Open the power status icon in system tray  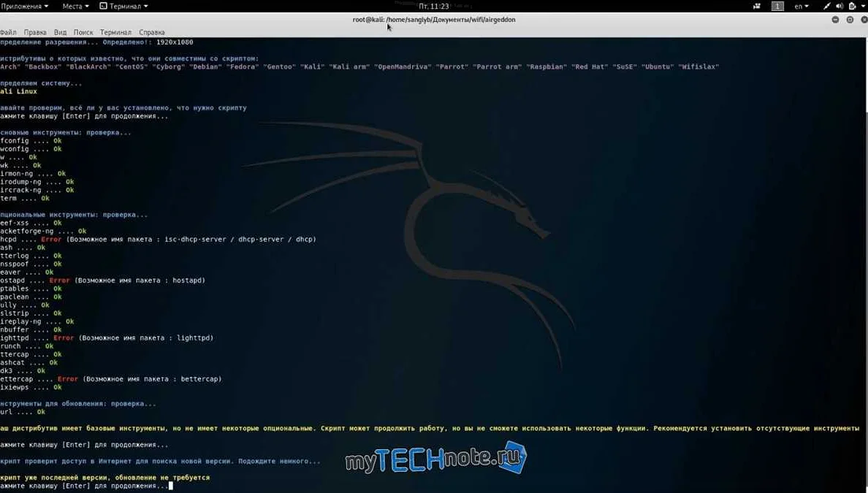point(851,5)
